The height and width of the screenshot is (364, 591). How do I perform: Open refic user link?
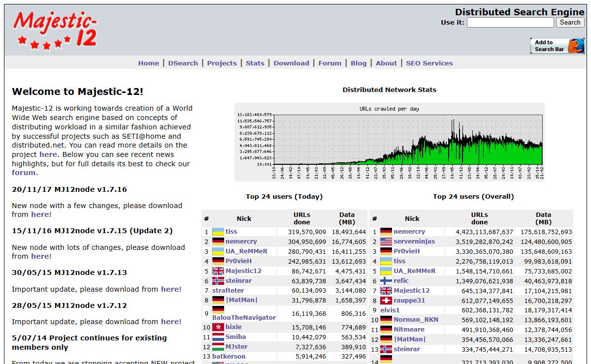(x=401, y=281)
